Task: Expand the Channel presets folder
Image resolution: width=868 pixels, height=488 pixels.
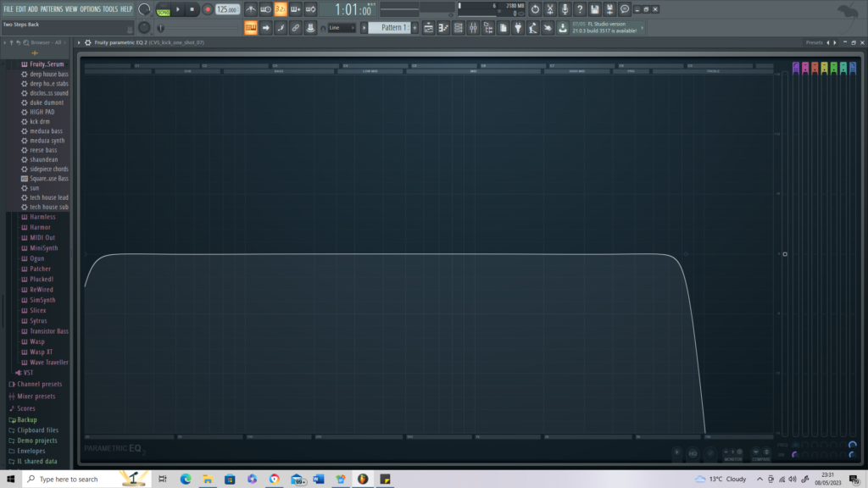Action: [39, 384]
